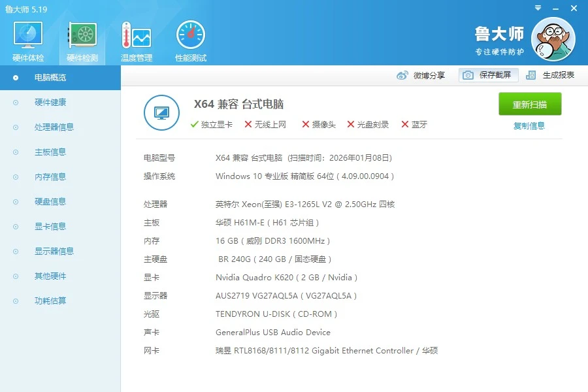Launch the 性能测试 performance test gauge icon

point(191,35)
